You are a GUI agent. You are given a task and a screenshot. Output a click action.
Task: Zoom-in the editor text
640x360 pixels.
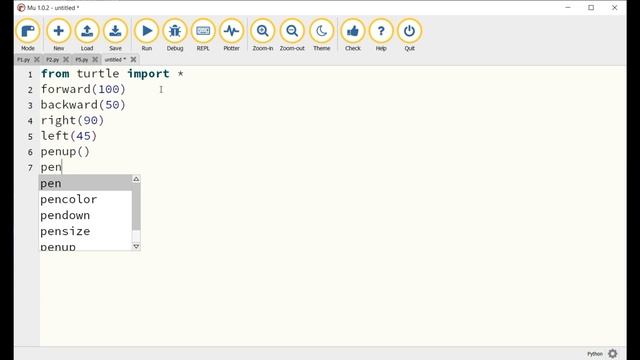coord(262,35)
